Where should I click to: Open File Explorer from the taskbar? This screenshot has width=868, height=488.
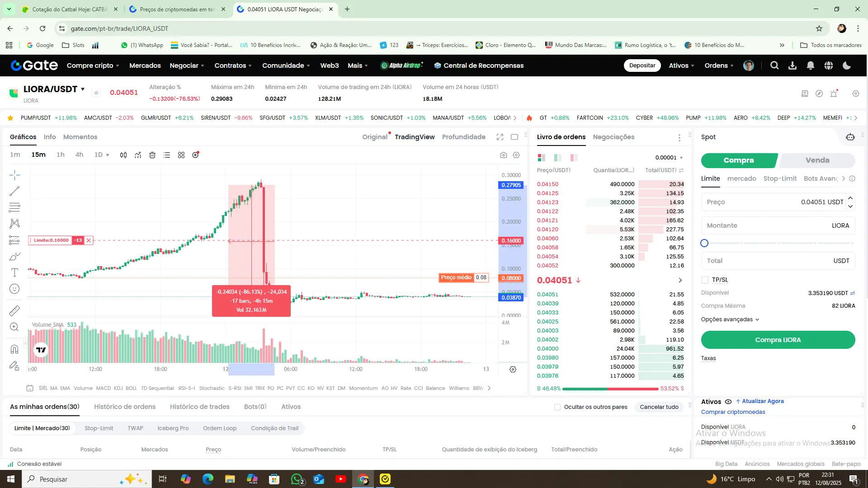click(230, 479)
